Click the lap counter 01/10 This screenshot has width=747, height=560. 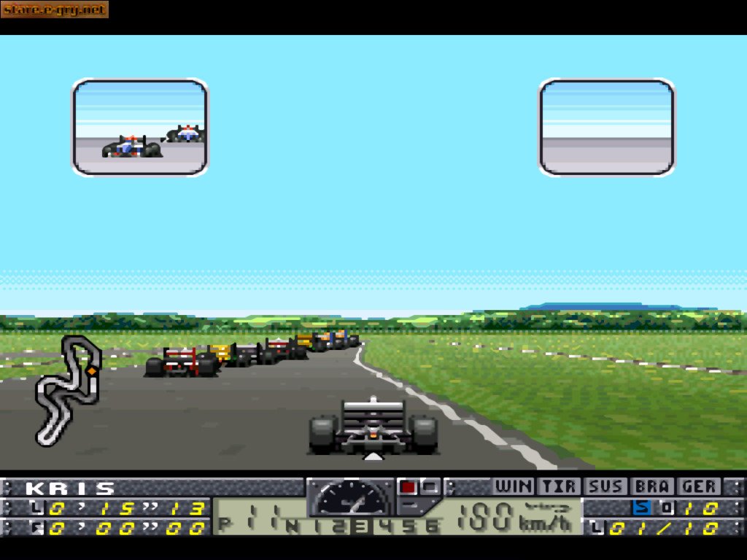(662, 528)
